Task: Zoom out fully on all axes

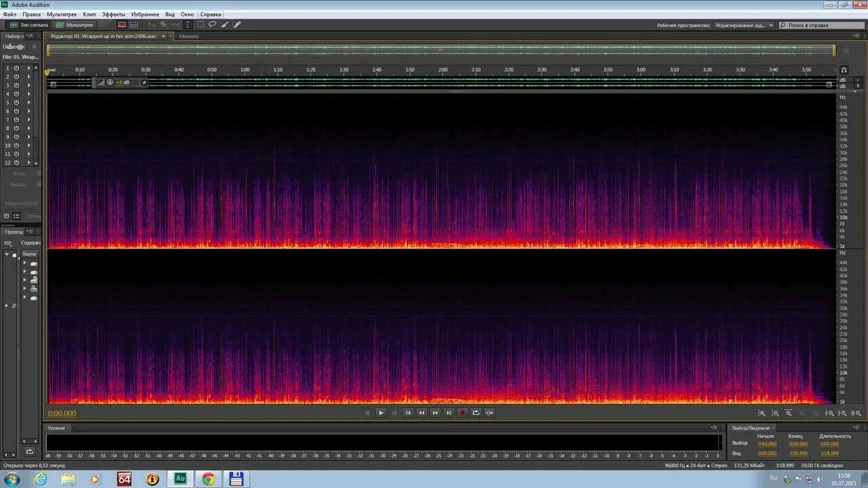Action: point(816,413)
